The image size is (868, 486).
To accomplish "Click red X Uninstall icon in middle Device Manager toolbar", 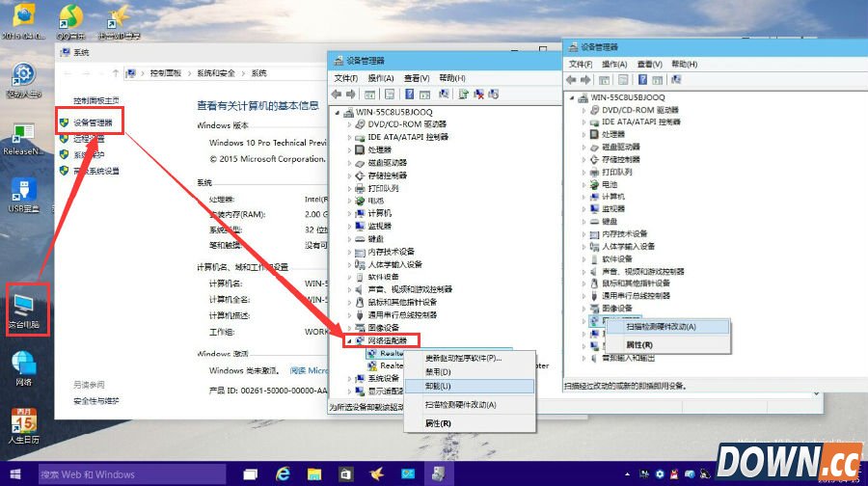I will (x=478, y=94).
